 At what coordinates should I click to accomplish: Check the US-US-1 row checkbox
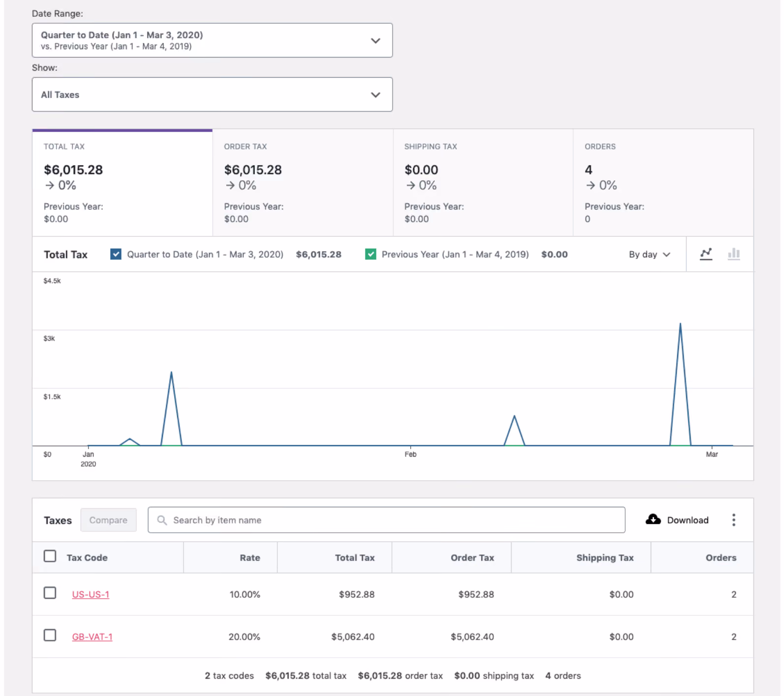(50, 593)
